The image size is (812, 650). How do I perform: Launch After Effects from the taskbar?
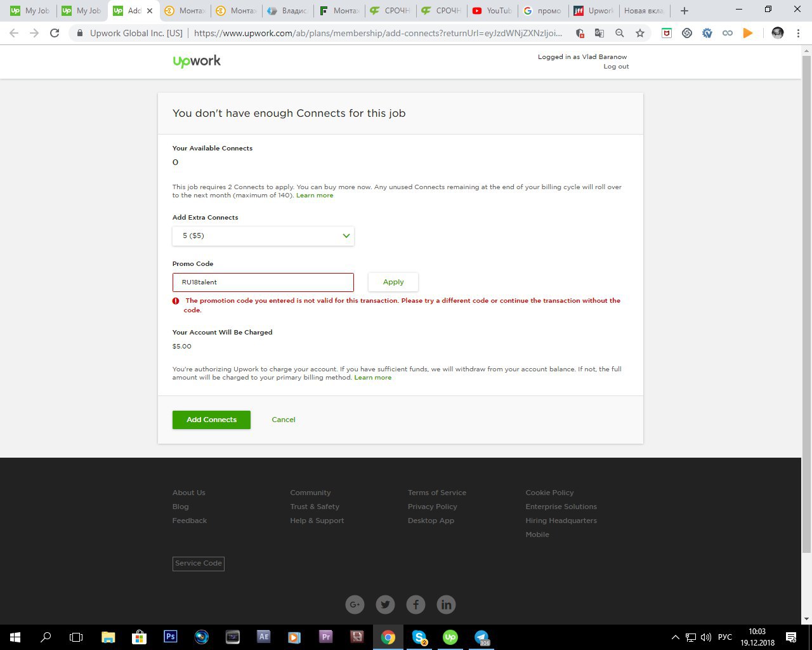pos(263,637)
